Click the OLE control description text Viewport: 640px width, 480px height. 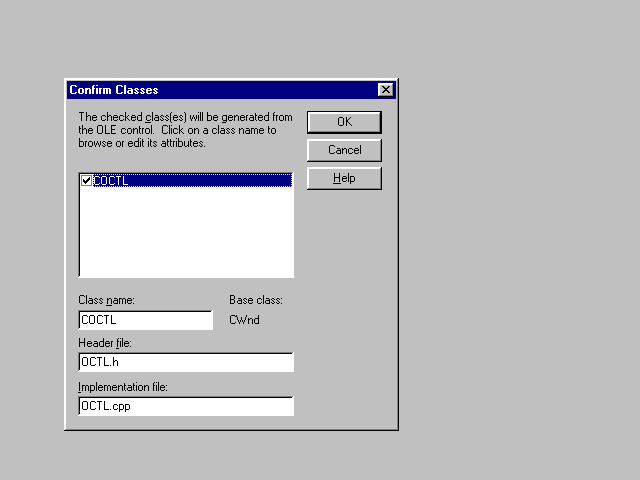[x=185, y=130]
